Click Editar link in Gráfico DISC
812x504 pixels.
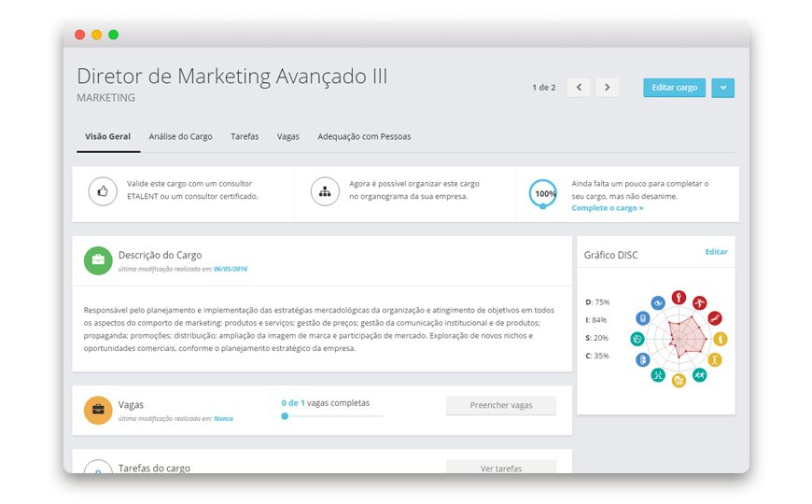tap(716, 252)
